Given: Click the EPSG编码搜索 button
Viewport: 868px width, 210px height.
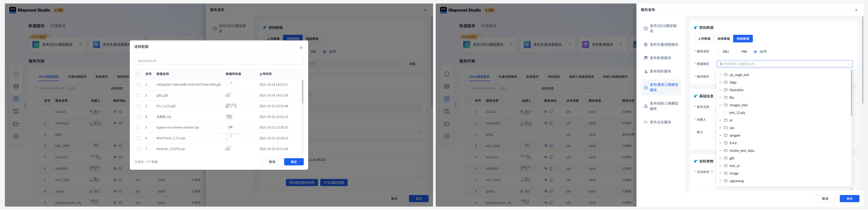Looking at the screenshot, I should pos(334,183).
